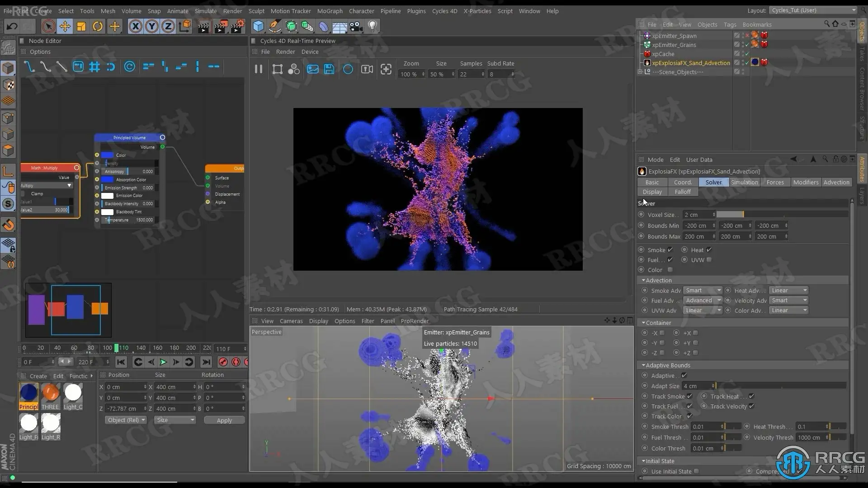Click the X axis lock icon
The height and width of the screenshot is (488, 868).
(x=135, y=26)
